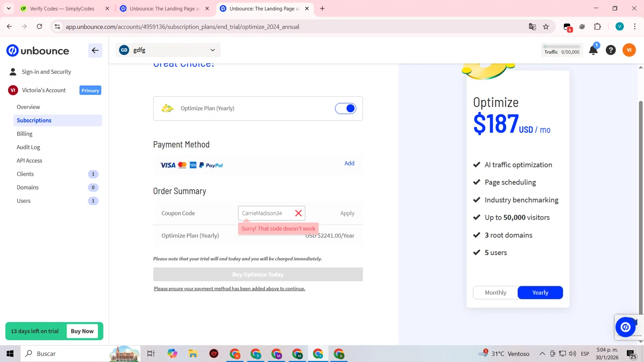Viewport: 644px width, 362px height.
Task: Toggle Optimize Plan (Yearly) switch
Action: click(346, 109)
